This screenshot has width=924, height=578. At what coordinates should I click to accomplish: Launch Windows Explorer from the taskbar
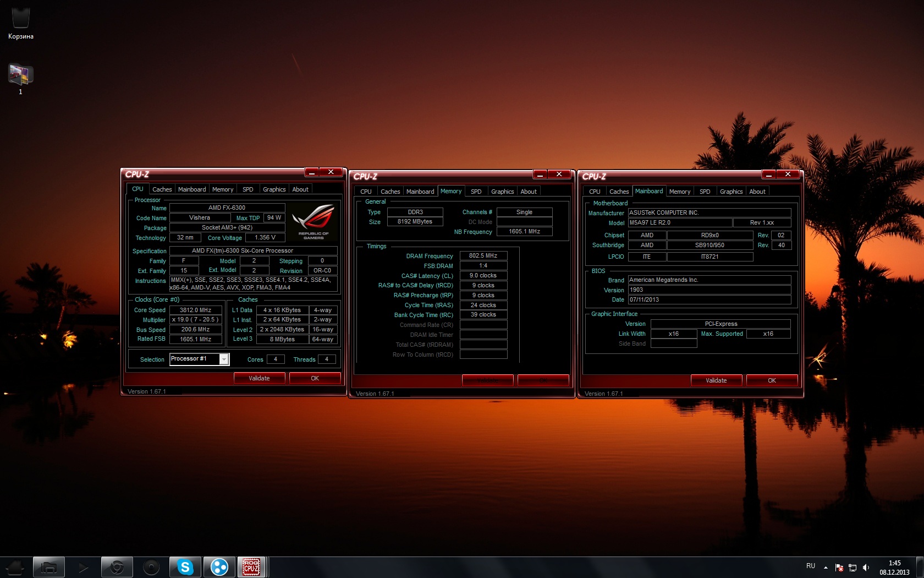49,567
